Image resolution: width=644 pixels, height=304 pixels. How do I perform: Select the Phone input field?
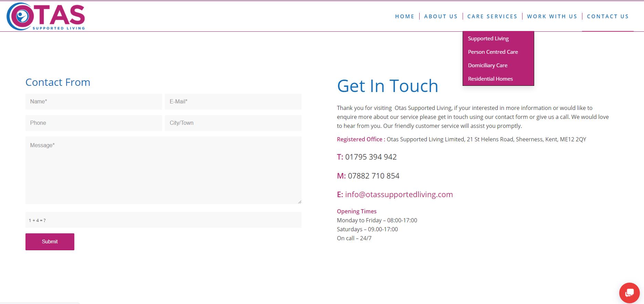click(x=94, y=123)
